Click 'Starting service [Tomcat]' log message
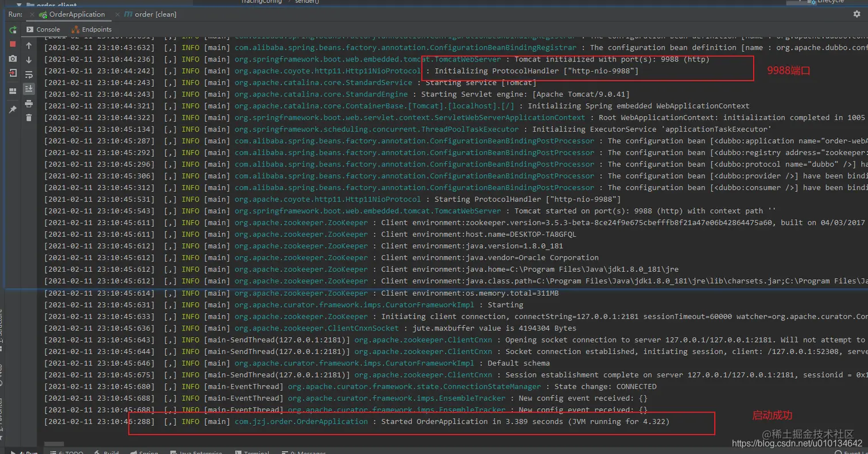This screenshot has height=454, width=868. [481, 83]
